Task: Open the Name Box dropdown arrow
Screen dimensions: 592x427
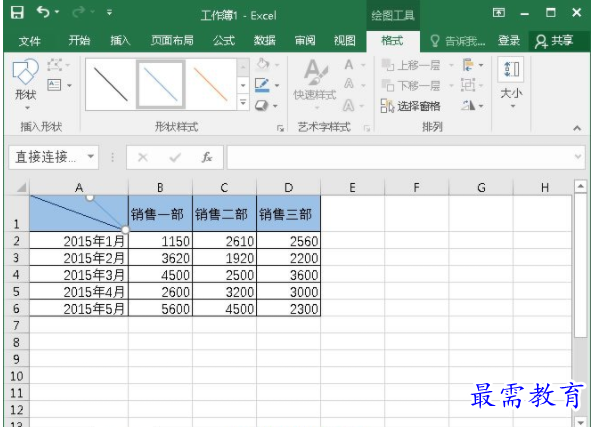Action: pyautogui.click(x=91, y=156)
